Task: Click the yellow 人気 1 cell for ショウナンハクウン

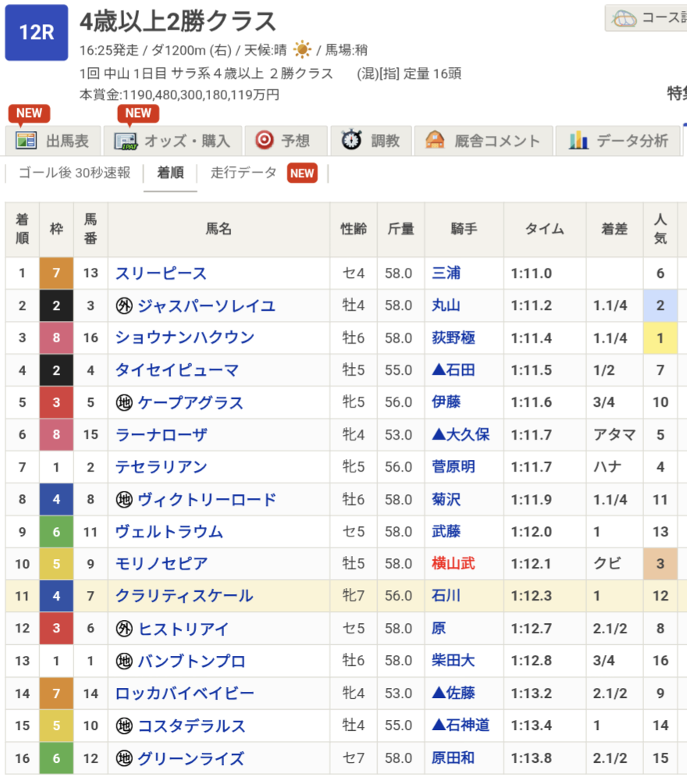Action: pos(660,338)
